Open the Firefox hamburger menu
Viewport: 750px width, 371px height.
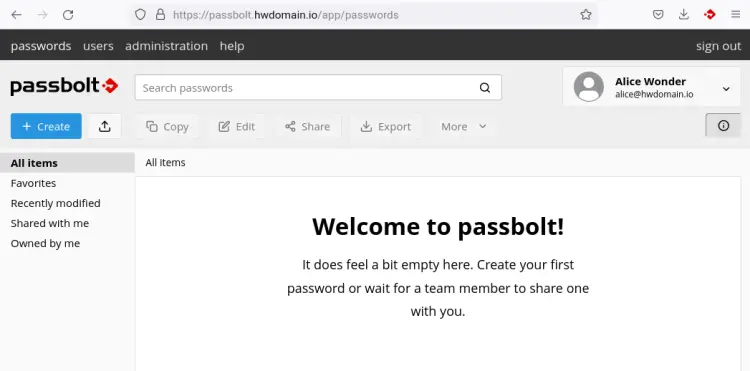736,15
